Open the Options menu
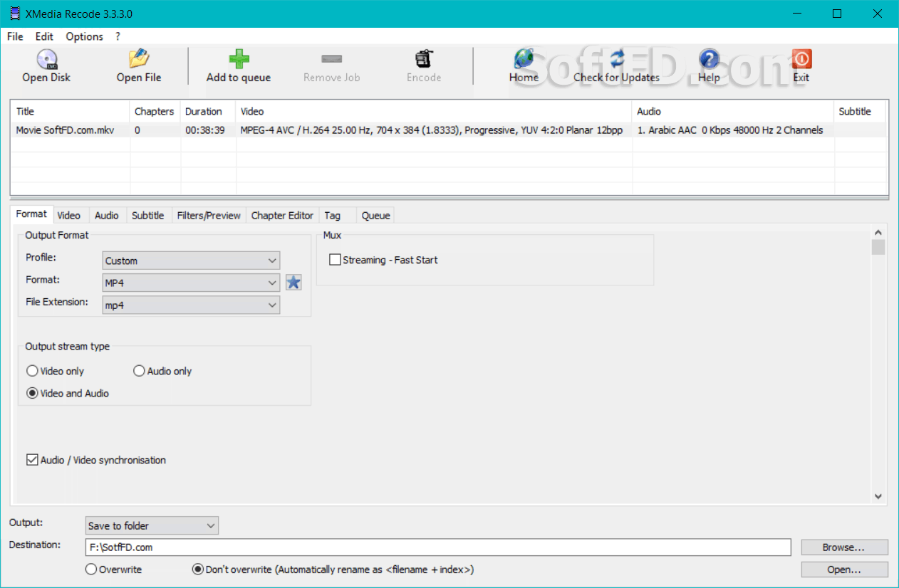 point(84,36)
